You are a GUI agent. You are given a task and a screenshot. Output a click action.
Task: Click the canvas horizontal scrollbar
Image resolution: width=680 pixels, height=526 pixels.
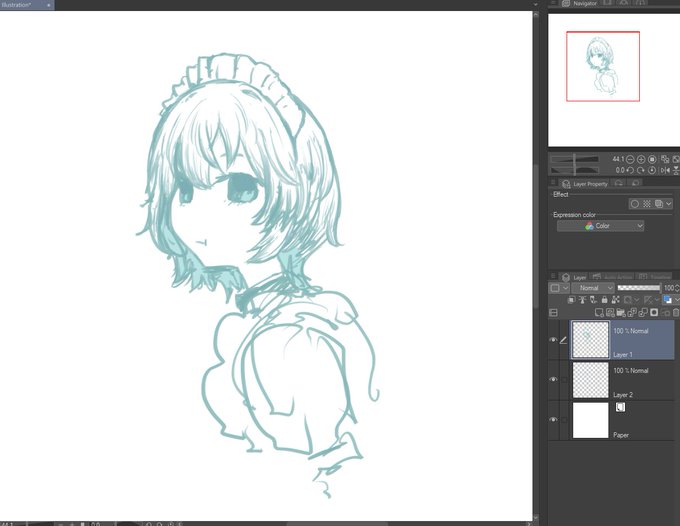[338, 523]
